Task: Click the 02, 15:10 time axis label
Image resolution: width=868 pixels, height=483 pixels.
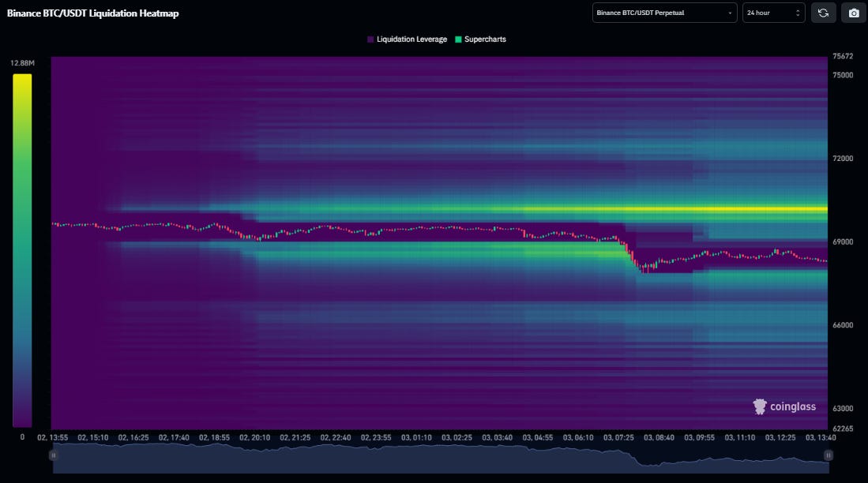Action: (93, 438)
